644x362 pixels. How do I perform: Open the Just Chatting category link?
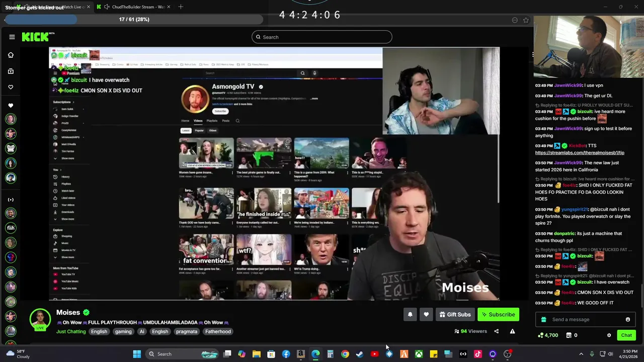pos(71,331)
